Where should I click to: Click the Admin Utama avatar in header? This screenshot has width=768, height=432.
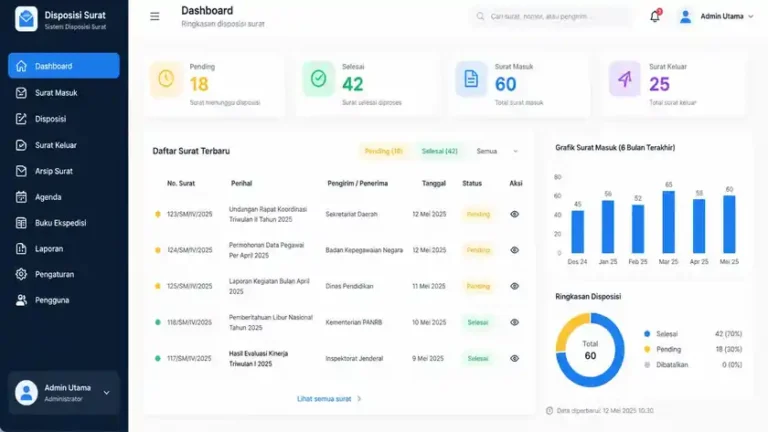685,17
